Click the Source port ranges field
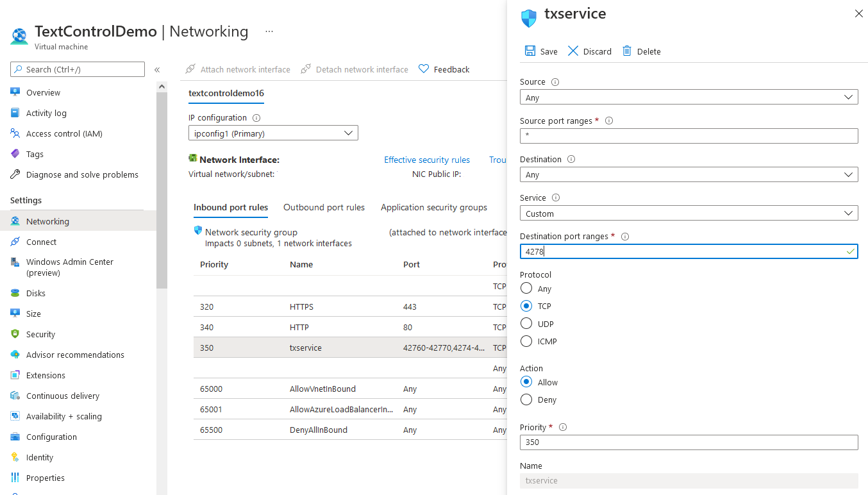Screen dimensions: 868x495 coord(689,136)
